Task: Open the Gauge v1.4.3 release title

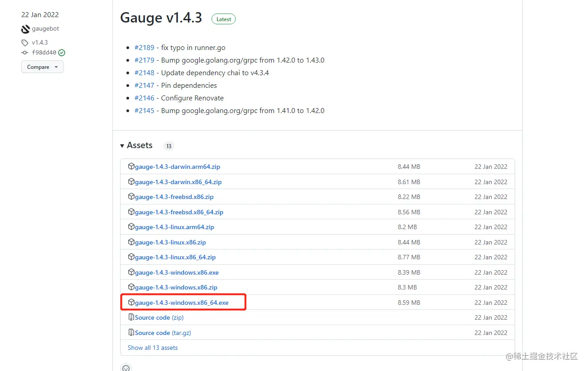Action: pos(161,18)
